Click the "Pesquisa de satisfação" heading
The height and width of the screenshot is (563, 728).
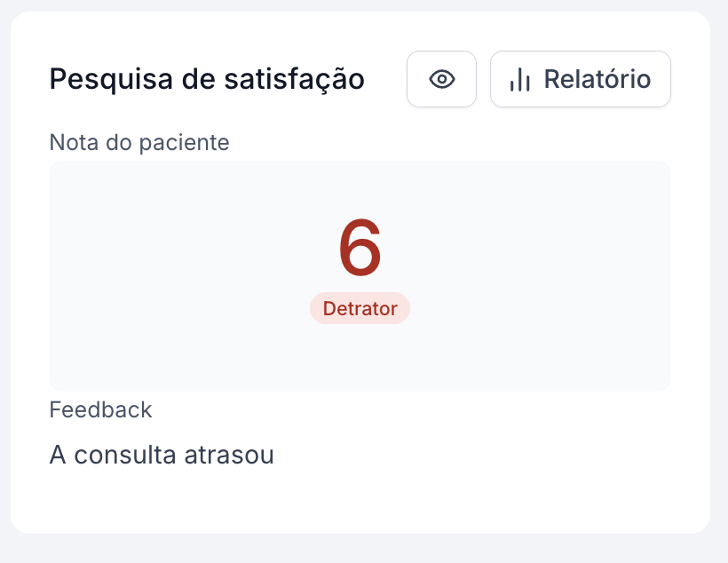pyautogui.click(x=207, y=79)
